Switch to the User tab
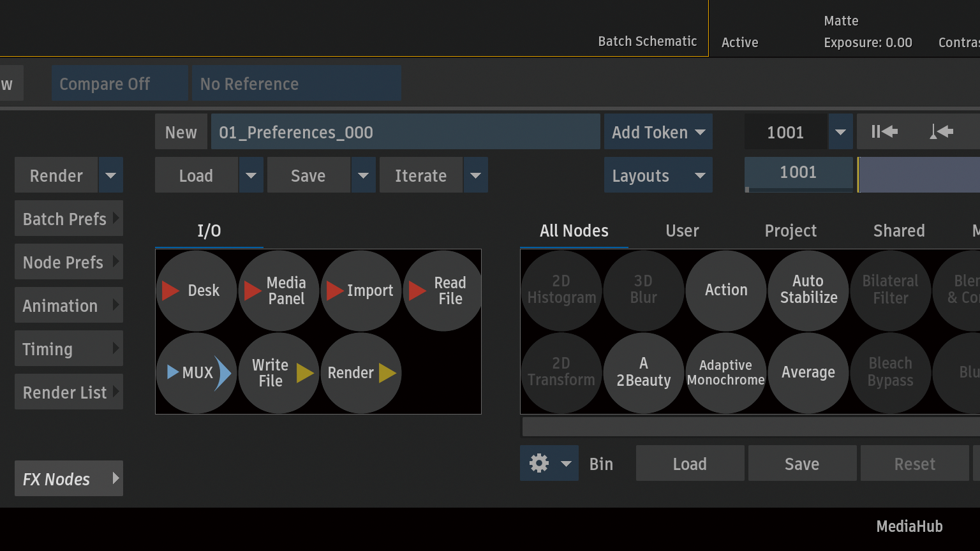This screenshot has height=551, width=980. coord(682,231)
